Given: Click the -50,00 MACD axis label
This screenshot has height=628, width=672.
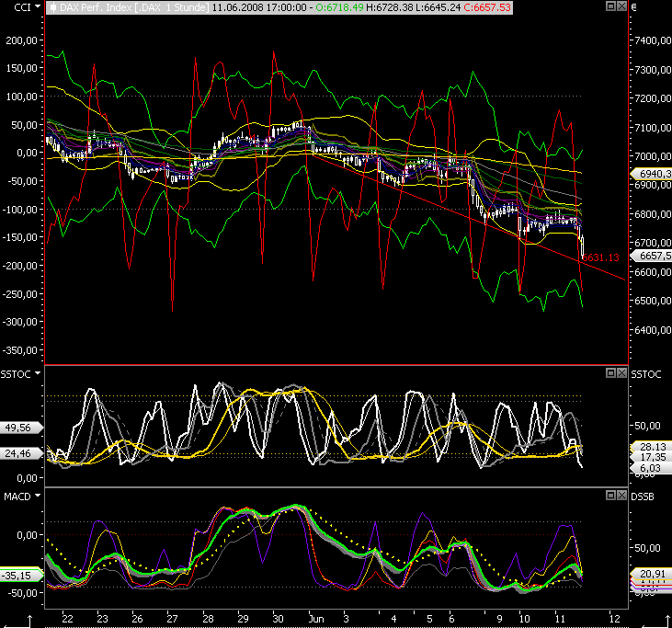Looking at the screenshot, I should [x=21, y=593].
